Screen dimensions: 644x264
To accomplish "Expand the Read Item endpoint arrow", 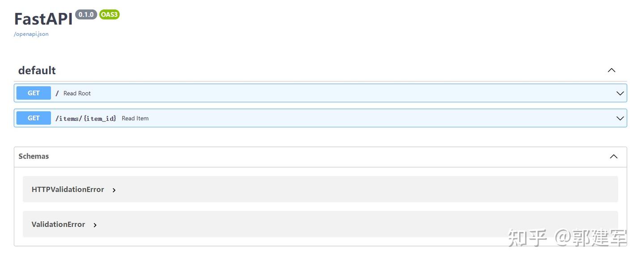I will coord(620,118).
